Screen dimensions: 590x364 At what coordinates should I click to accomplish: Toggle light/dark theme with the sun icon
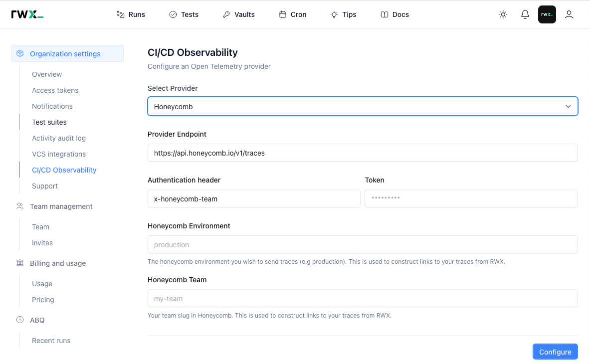point(503,14)
